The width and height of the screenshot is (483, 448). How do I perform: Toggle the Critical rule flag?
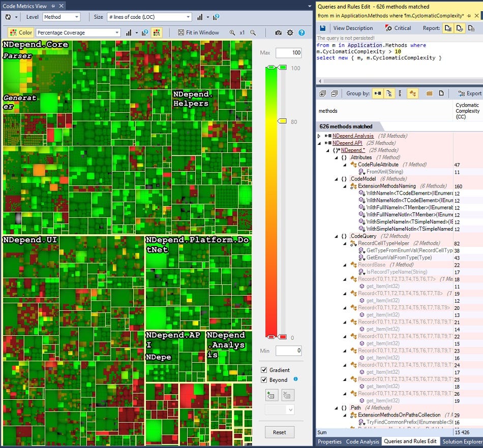coord(400,28)
